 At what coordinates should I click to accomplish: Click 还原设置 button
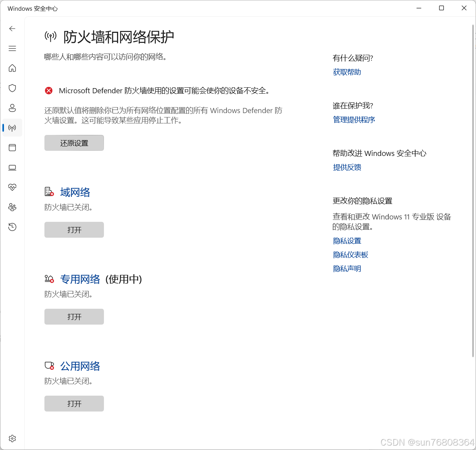74,143
